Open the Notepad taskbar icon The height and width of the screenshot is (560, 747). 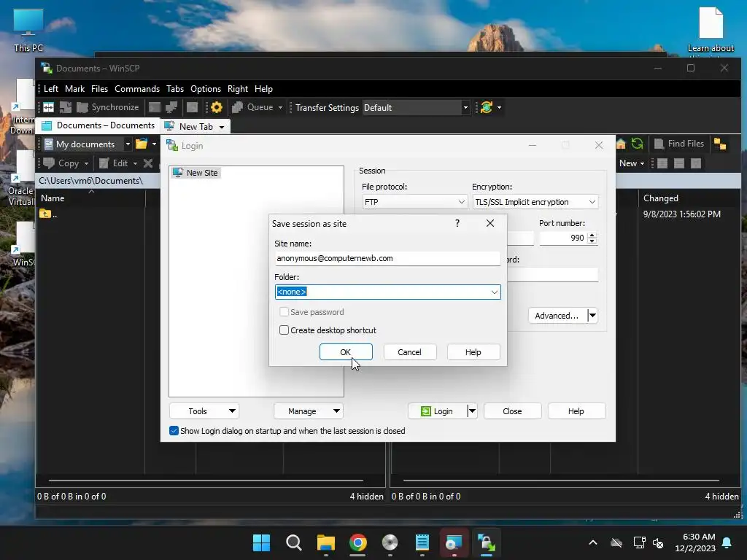(x=422, y=542)
